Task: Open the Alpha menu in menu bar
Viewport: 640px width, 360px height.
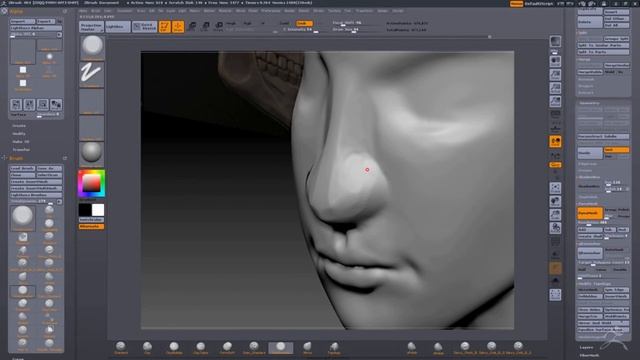Action: point(83,11)
